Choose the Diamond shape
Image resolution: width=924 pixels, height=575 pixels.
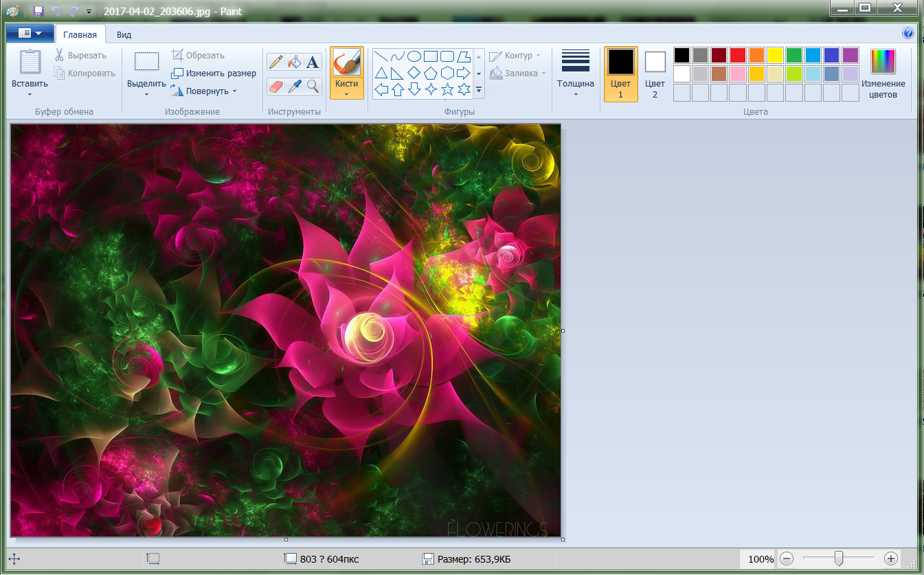point(414,73)
